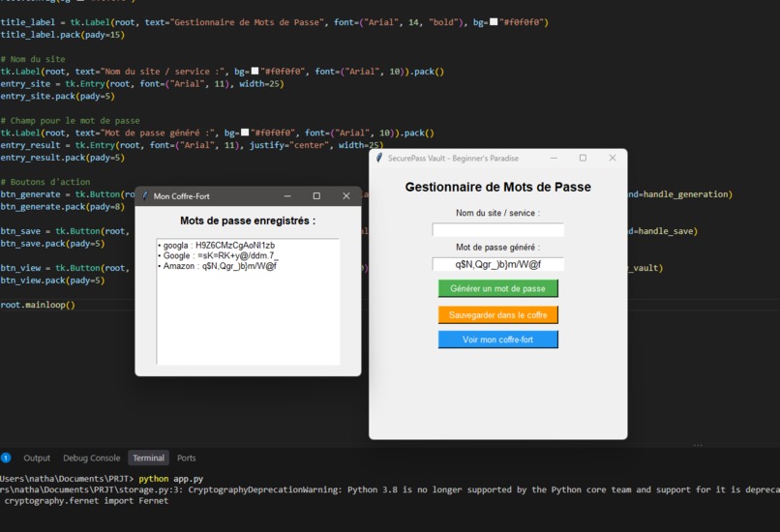Viewport: 780px width, 532px height.
Task: Click the white color swatch in title_label line
Action: click(494, 22)
